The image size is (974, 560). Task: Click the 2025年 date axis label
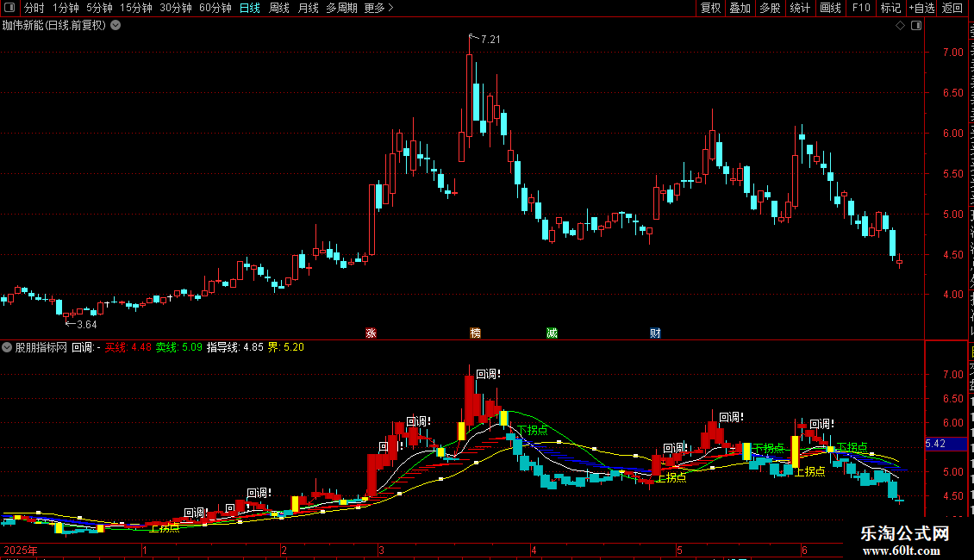click(20, 551)
